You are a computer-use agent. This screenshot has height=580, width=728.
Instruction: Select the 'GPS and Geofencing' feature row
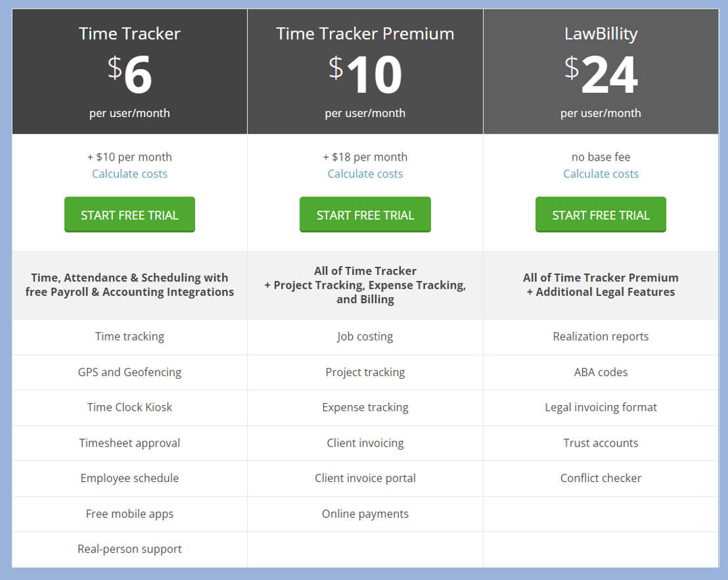[129, 372]
